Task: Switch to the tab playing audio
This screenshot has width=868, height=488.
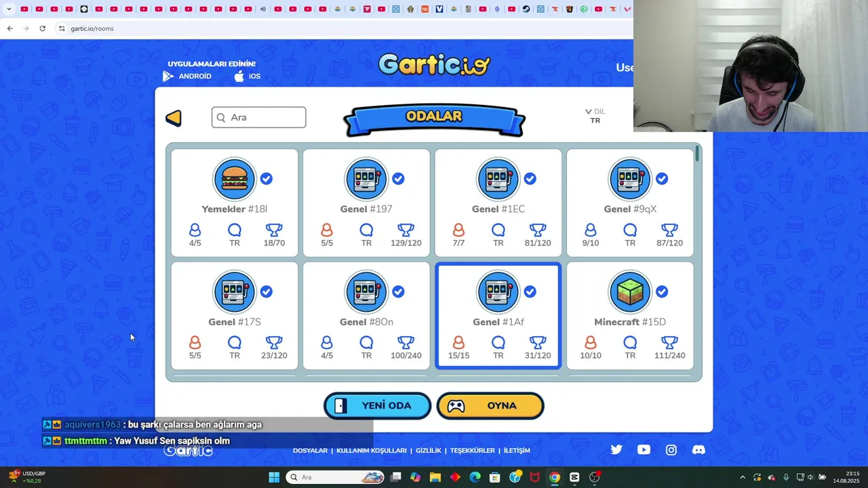Action: pyautogui.click(x=263, y=9)
